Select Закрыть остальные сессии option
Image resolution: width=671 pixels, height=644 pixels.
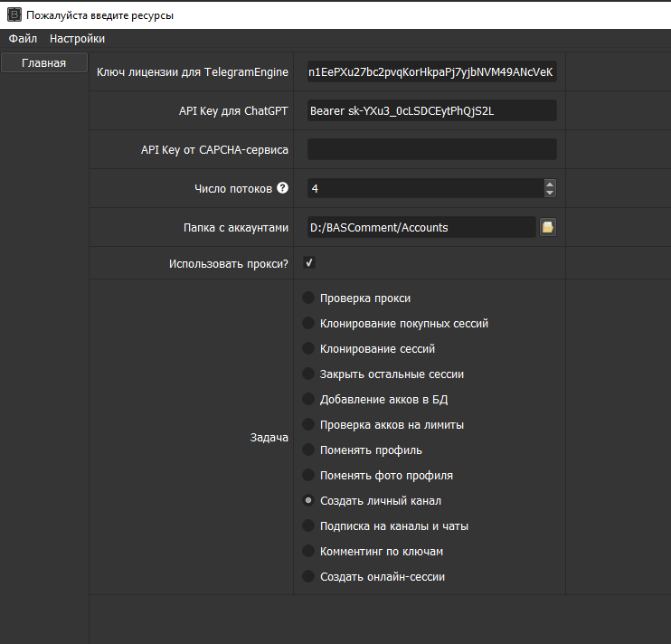(309, 374)
